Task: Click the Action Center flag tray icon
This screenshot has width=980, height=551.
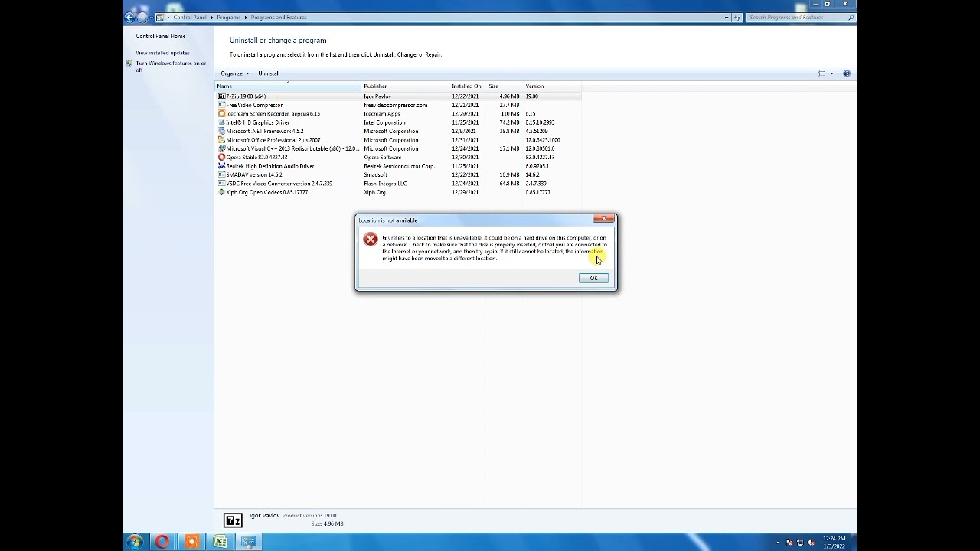Action: [x=789, y=543]
